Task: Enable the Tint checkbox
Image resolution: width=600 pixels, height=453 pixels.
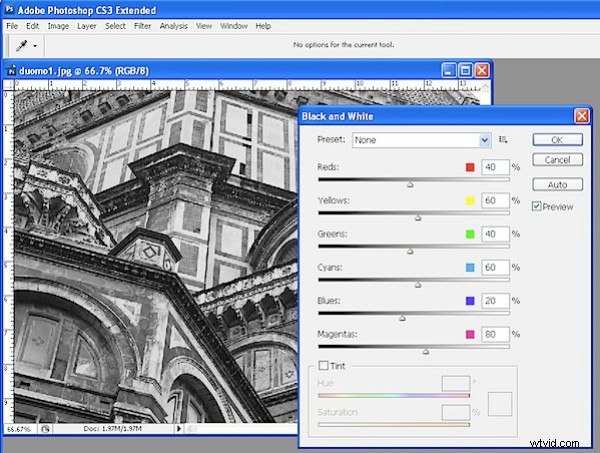Action: click(323, 365)
